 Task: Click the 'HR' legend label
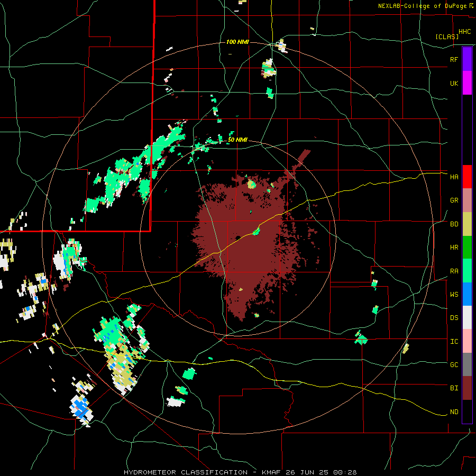point(454,248)
